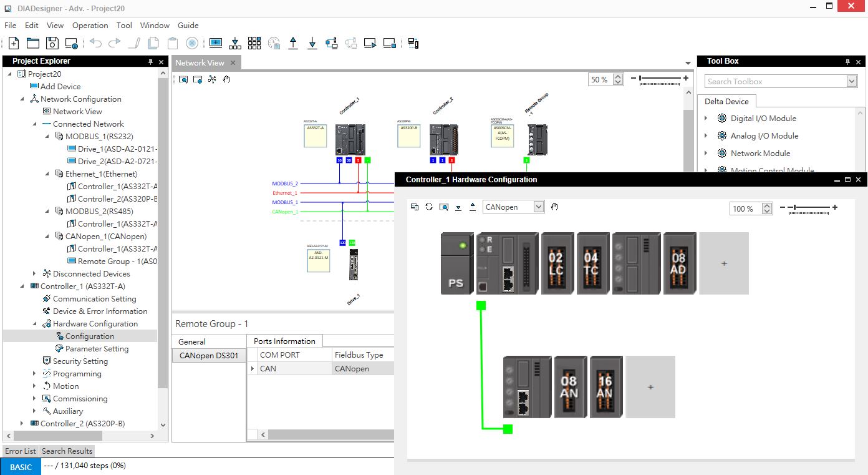
Task: Click the Search Toolbox input field
Action: pyautogui.click(x=775, y=81)
